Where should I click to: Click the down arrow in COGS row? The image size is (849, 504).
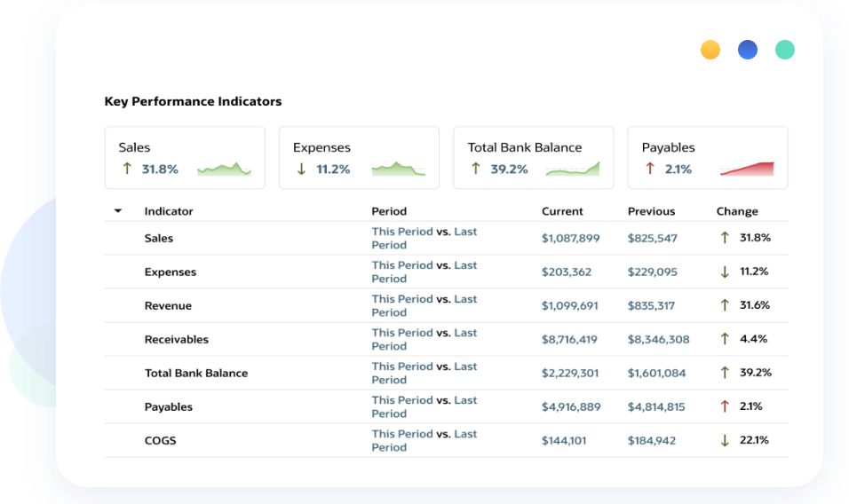tap(725, 440)
